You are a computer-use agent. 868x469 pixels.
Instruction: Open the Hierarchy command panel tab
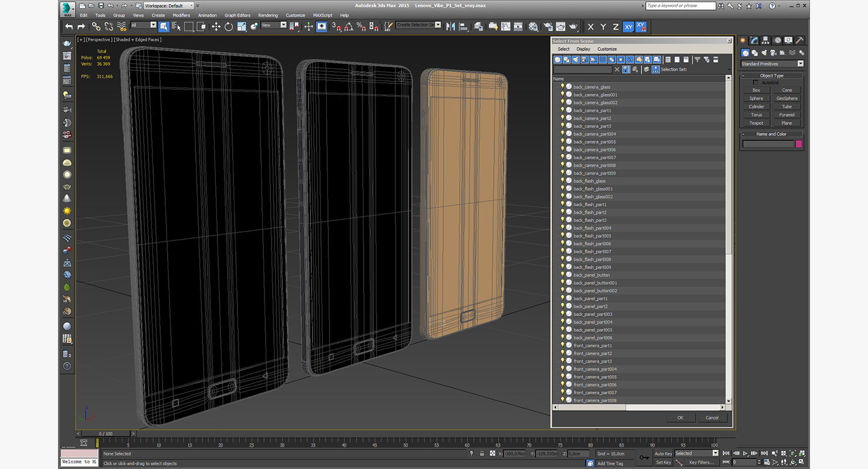click(765, 40)
